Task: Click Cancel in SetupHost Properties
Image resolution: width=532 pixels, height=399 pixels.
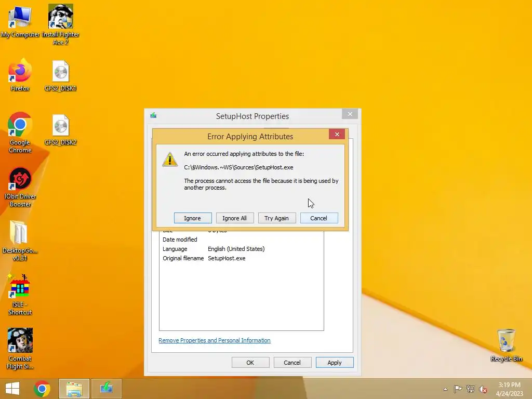Action: 292,363
